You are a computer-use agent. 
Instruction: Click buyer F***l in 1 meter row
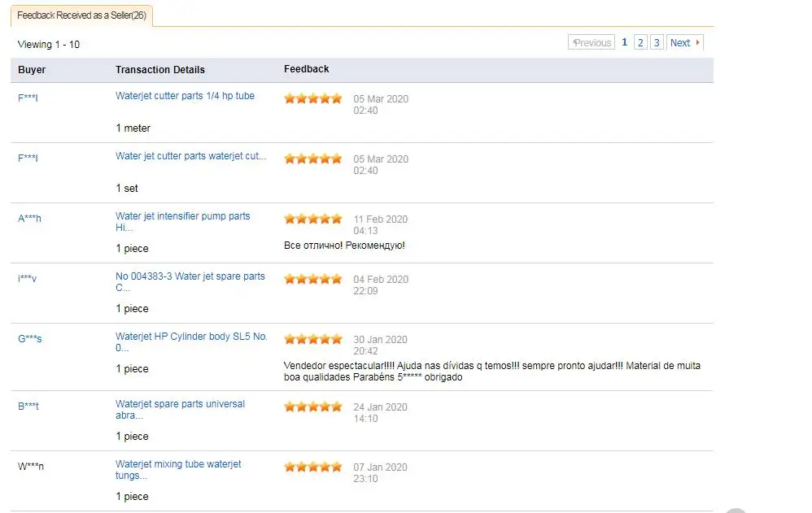28,98
